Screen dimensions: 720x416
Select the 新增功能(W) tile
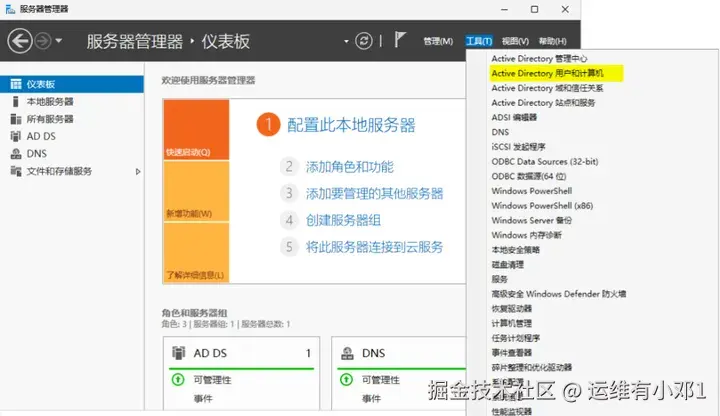point(197,191)
